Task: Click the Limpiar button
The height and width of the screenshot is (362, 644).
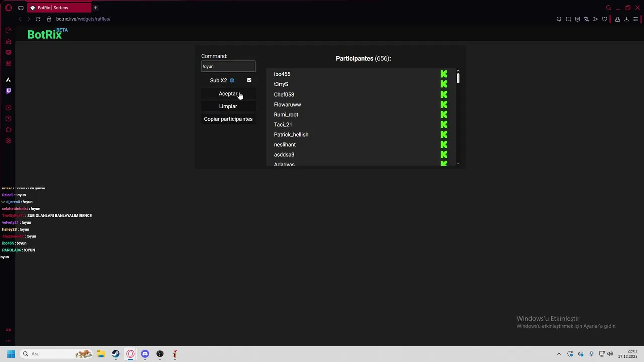Action: pyautogui.click(x=228, y=106)
